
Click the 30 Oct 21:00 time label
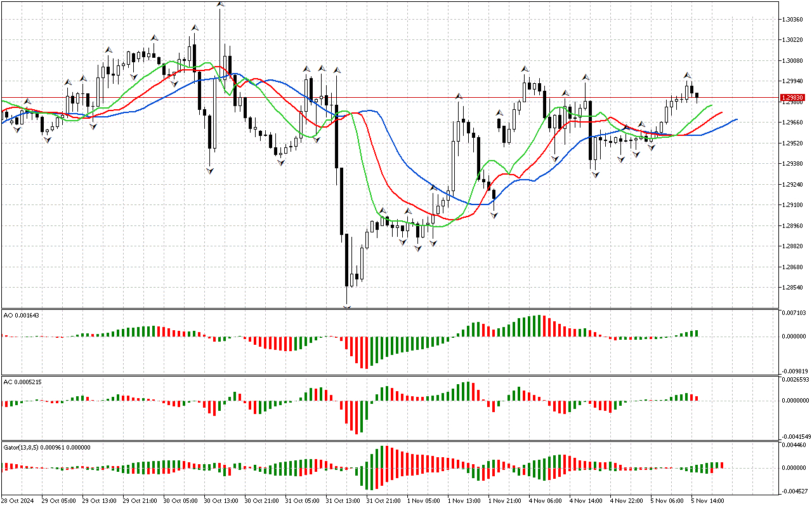tap(261, 500)
